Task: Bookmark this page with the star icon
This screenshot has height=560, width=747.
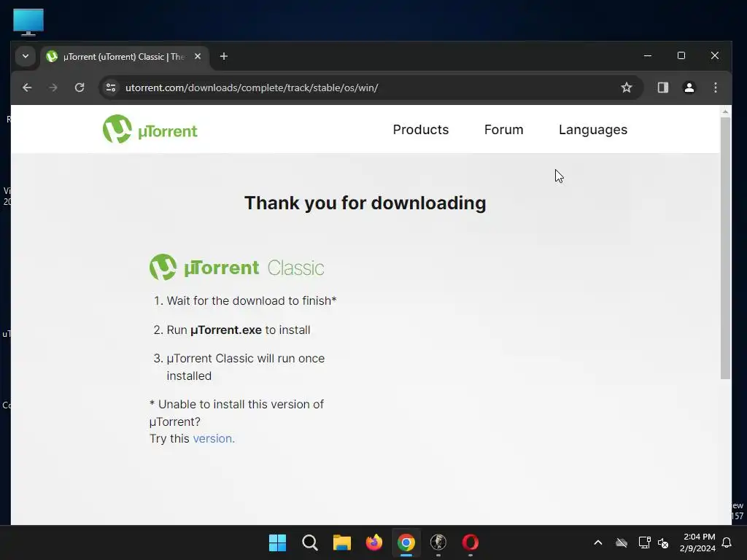Action: (627, 87)
